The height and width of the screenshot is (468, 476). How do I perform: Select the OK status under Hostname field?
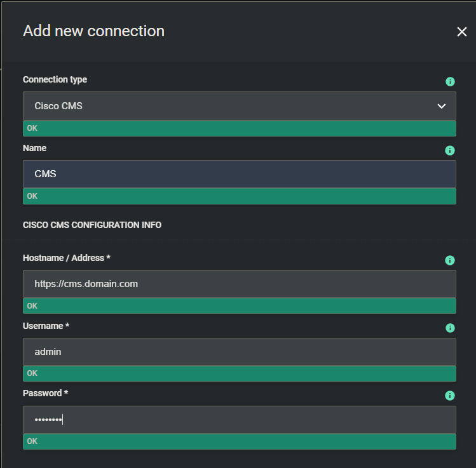tap(239, 306)
